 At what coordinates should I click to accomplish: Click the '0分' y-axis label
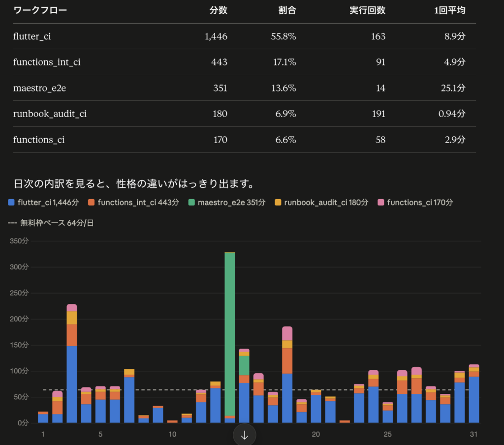[x=23, y=423]
